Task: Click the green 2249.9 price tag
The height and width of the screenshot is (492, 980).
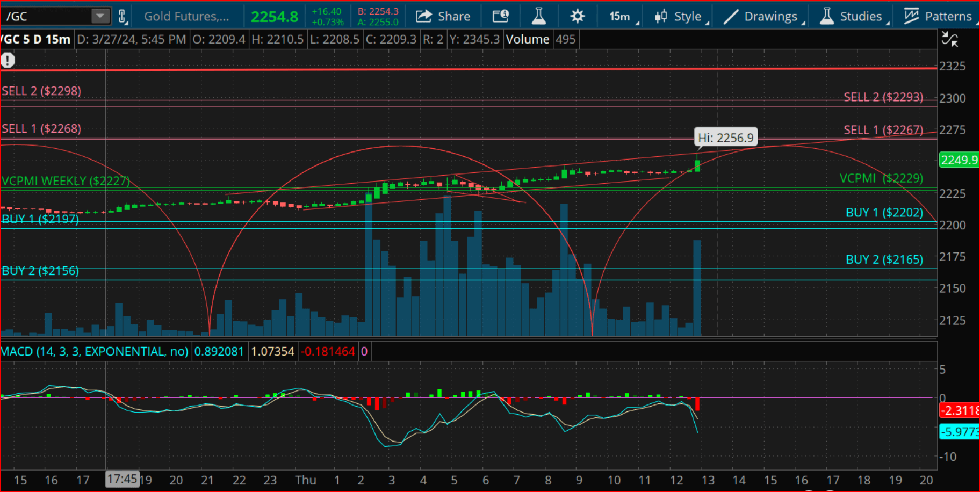Action: click(959, 160)
